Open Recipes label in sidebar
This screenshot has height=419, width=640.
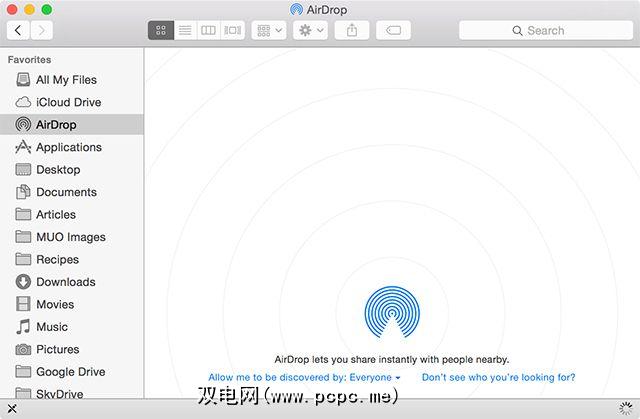click(58, 259)
